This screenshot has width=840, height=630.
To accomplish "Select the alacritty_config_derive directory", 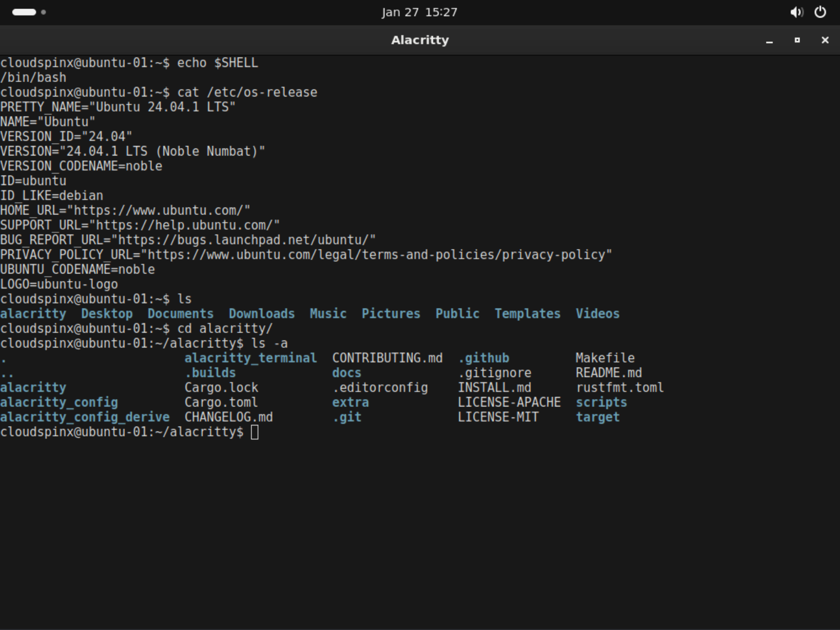I will coord(84,417).
